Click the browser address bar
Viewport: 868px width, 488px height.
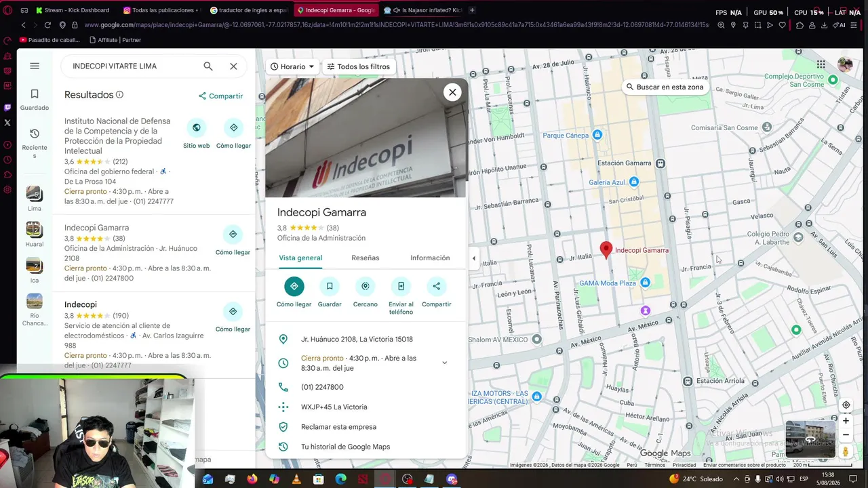pos(396,25)
